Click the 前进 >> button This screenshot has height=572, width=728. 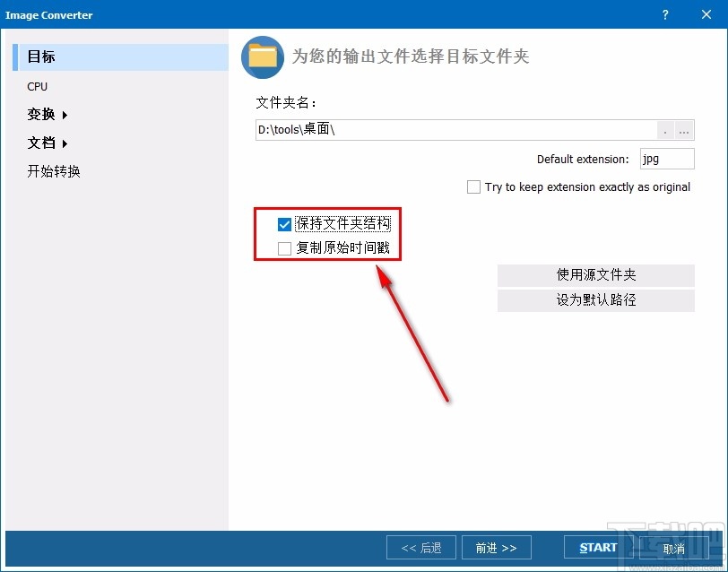coord(497,548)
